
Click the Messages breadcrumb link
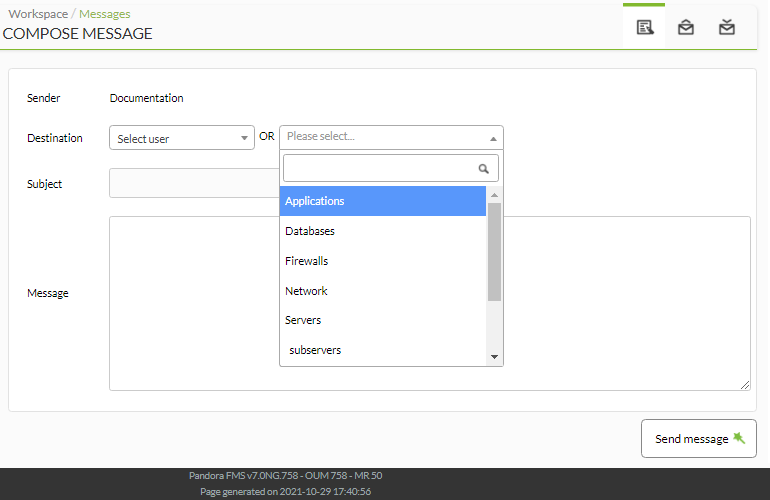[105, 14]
